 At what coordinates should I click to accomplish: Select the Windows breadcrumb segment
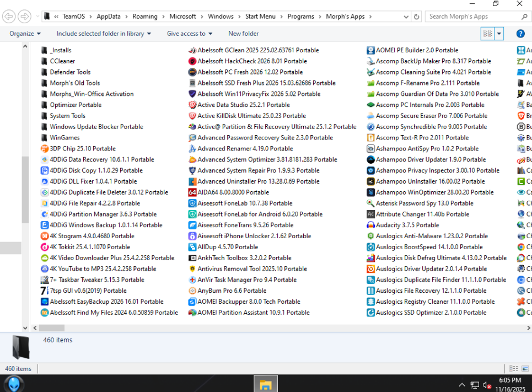click(221, 17)
